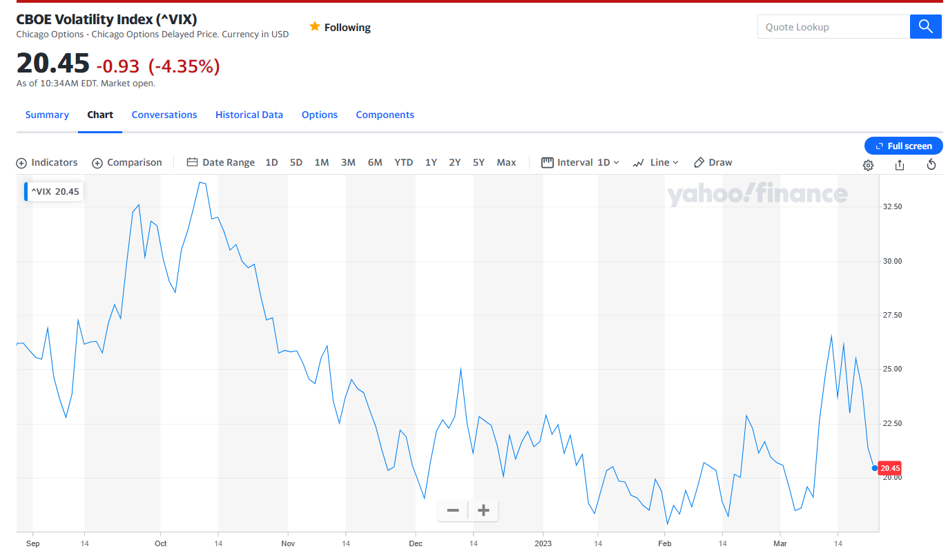Zoom in using the plus button
948x560 pixels.
click(483, 510)
